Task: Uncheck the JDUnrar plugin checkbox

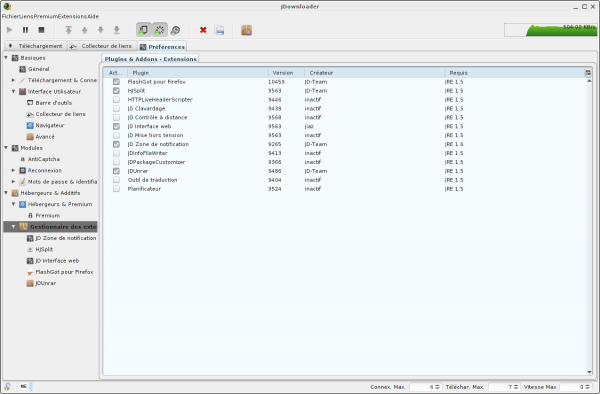Action: (x=116, y=171)
